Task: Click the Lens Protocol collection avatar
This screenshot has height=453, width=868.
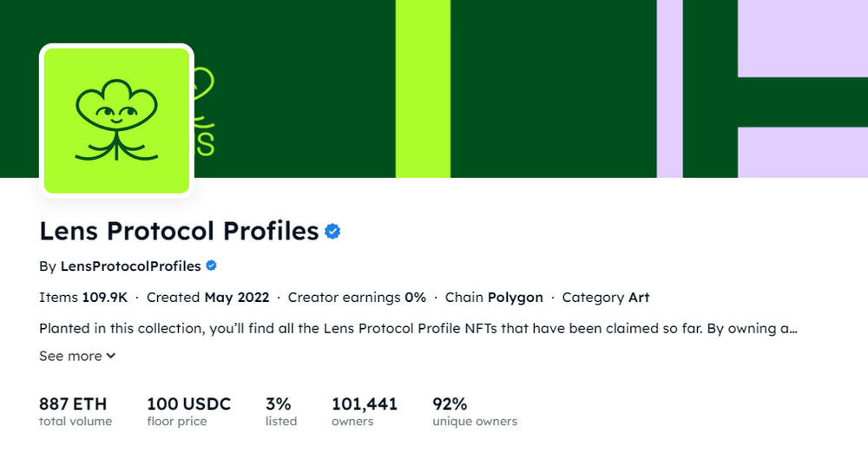Action: pyautogui.click(x=116, y=121)
